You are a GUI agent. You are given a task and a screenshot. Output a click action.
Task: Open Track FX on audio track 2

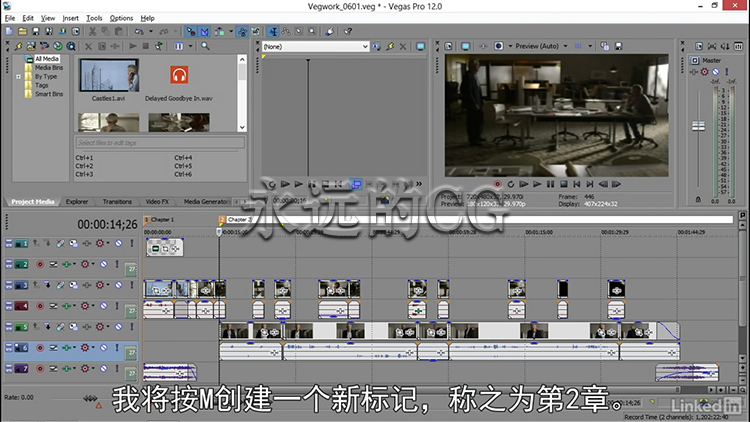[66, 265]
